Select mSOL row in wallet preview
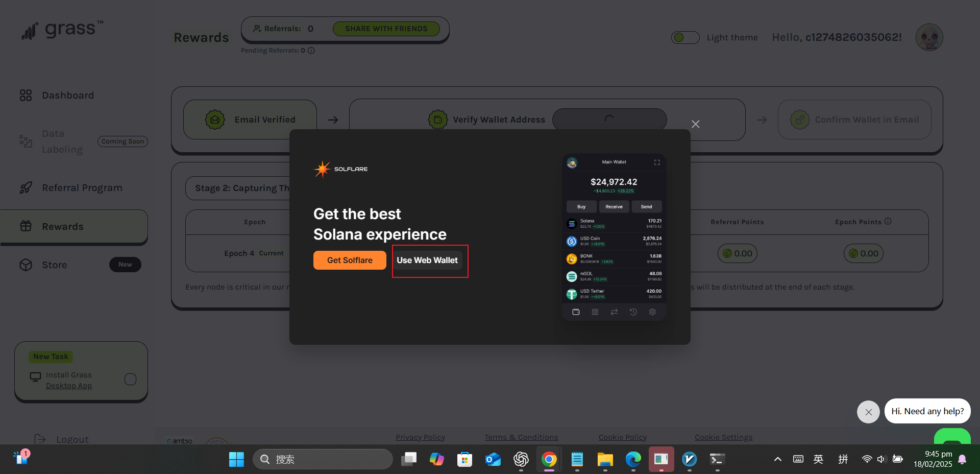The height and width of the screenshot is (474, 980). point(614,276)
